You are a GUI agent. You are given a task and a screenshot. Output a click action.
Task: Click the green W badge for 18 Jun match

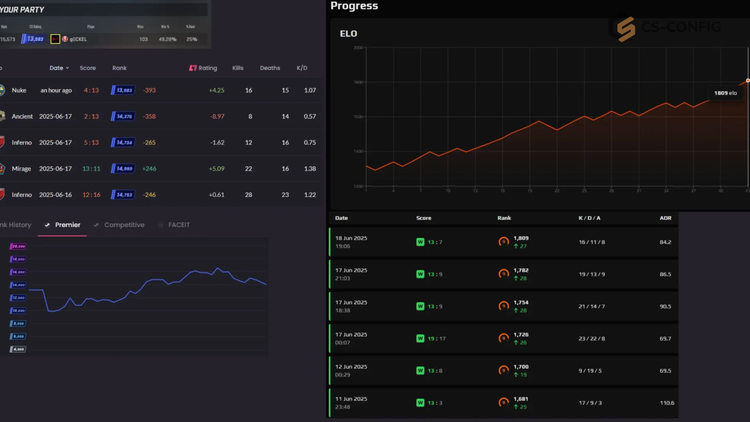(x=420, y=242)
